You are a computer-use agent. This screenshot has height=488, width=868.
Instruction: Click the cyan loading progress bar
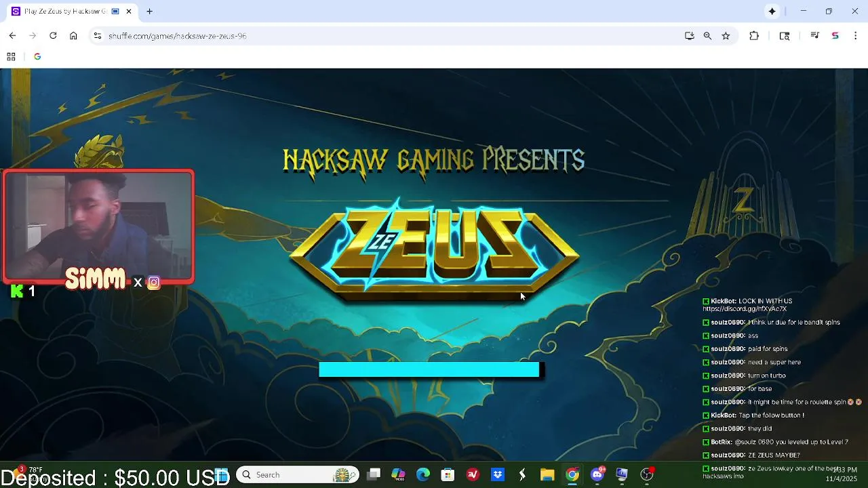pos(429,370)
